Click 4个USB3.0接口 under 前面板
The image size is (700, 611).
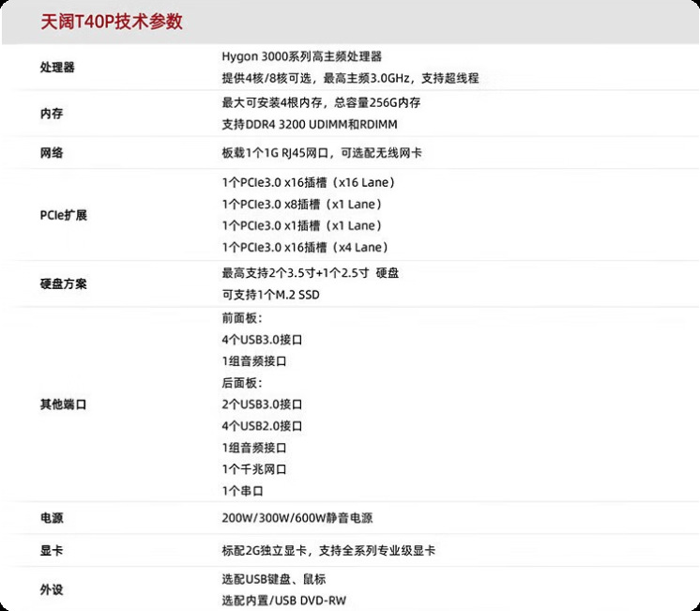tap(262, 340)
